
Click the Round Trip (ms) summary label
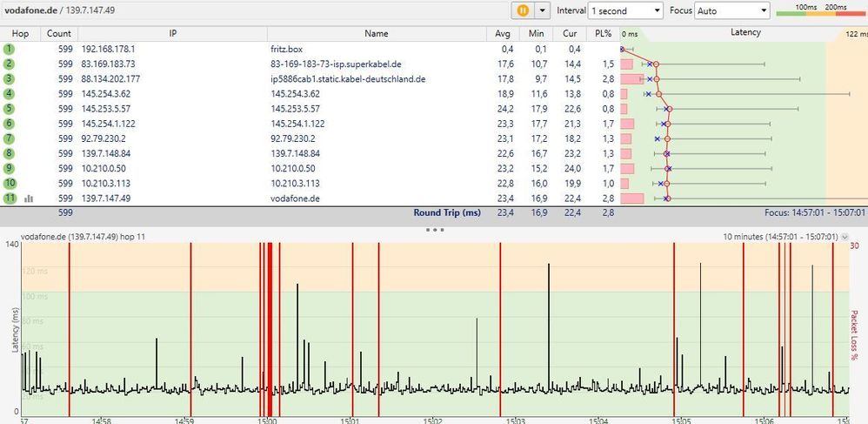click(x=447, y=212)
